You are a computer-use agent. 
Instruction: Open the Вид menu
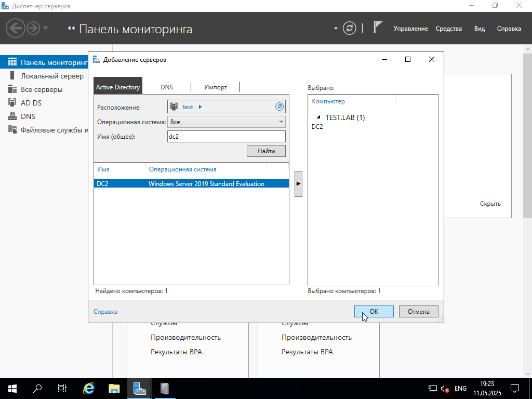coord(480,29)
